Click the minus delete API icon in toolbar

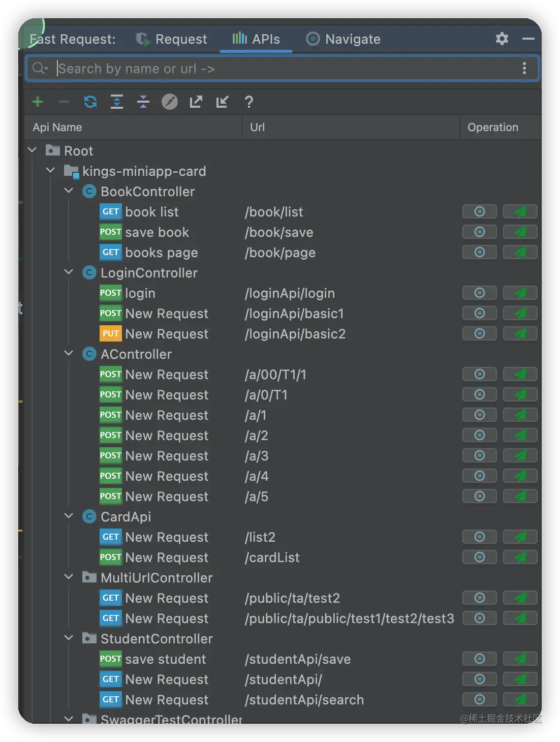coord(64,102)
